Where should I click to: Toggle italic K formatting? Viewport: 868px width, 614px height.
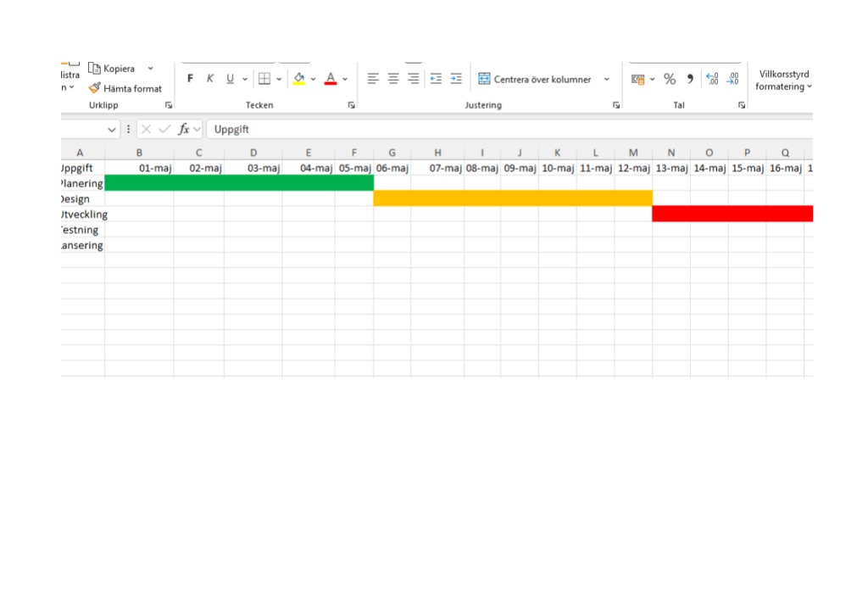pyautogui.click(x=210, y=79)
